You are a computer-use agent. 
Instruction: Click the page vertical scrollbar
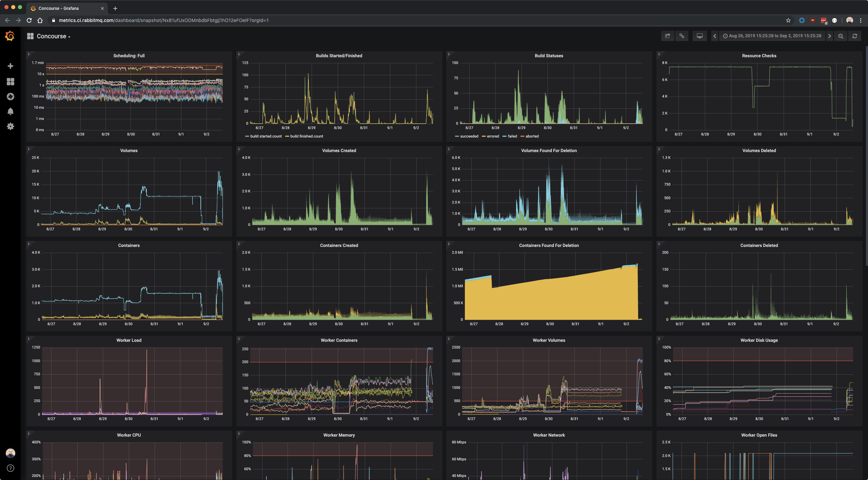click(x=866, y=156)
